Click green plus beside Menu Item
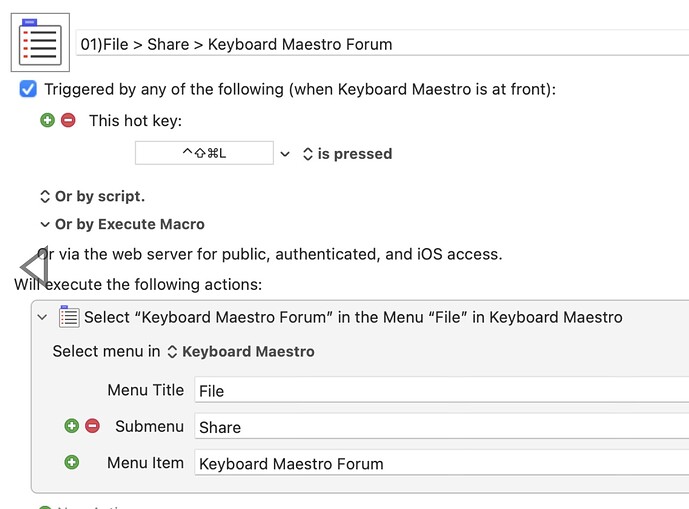The image size is (689, 509). pyautogui.click(x=72, y=462)
